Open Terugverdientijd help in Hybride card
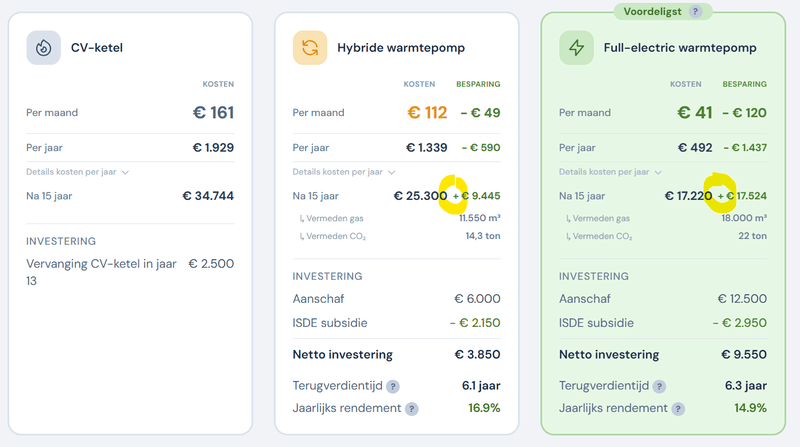 [393, 386]
